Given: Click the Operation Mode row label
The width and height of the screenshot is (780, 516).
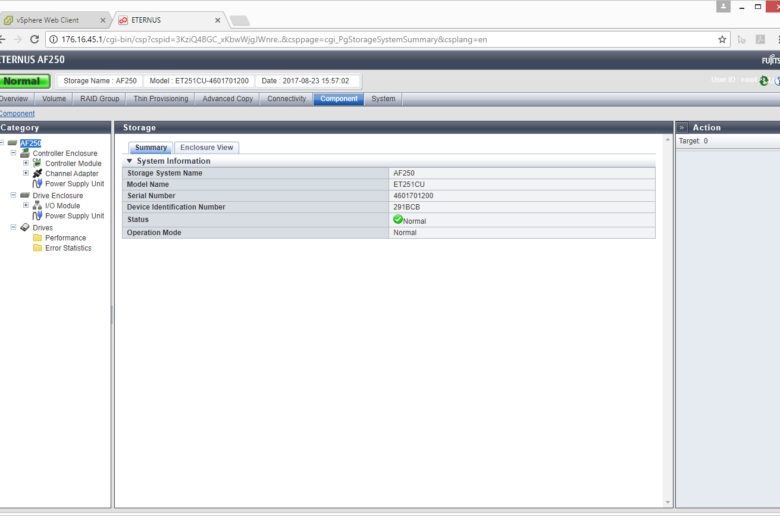Looking at the screenshot, I should 154,232.
